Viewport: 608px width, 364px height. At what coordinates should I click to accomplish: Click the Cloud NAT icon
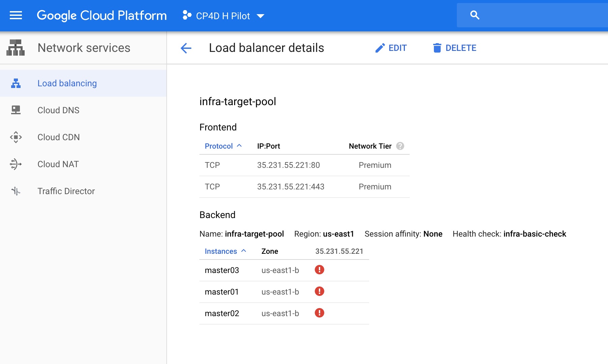pyautogui.click(x=16, y=164)
